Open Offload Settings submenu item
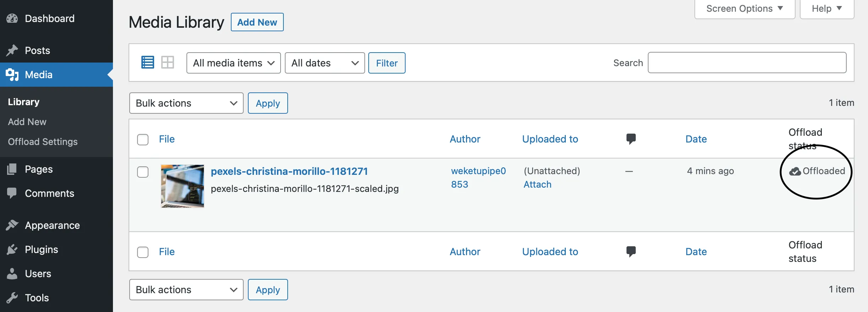The height and width of the screenshot is (312, 868). pyautogui.click(x=43, y=142)
